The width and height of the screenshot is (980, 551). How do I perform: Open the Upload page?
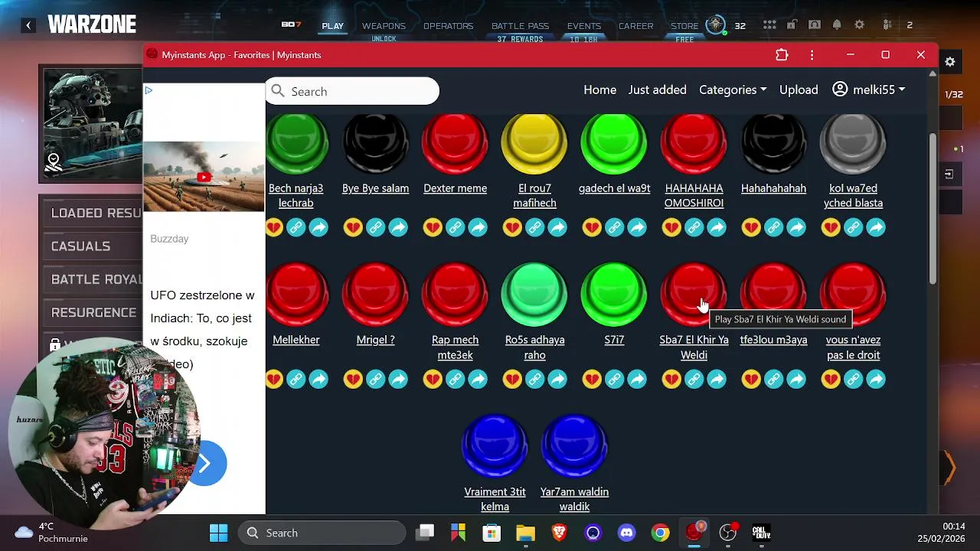pos(799,90)
